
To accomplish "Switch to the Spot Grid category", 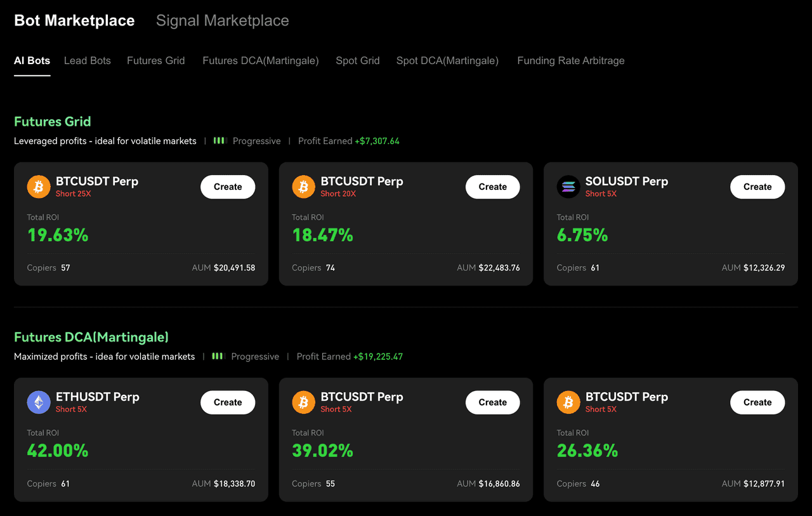I will pos(357,60).
